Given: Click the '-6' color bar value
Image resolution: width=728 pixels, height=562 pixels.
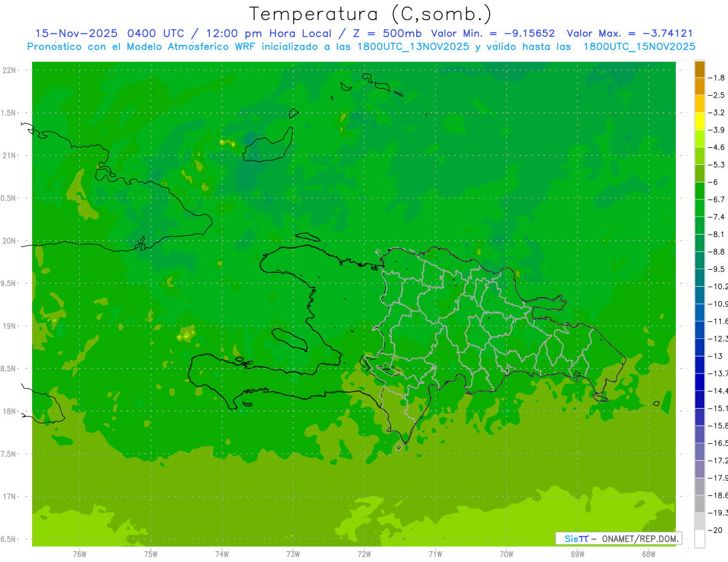Looking at the screenshot, I should [x=713, y=182].
